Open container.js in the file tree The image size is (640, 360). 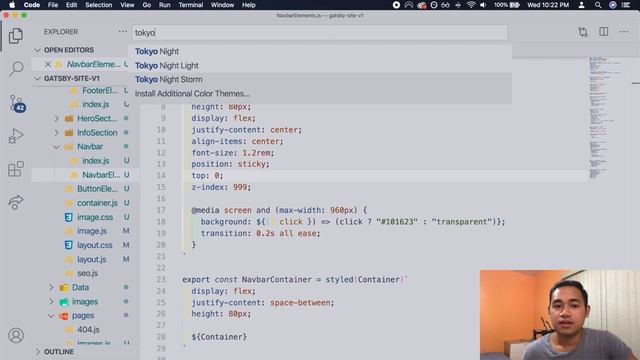(97, 203)
